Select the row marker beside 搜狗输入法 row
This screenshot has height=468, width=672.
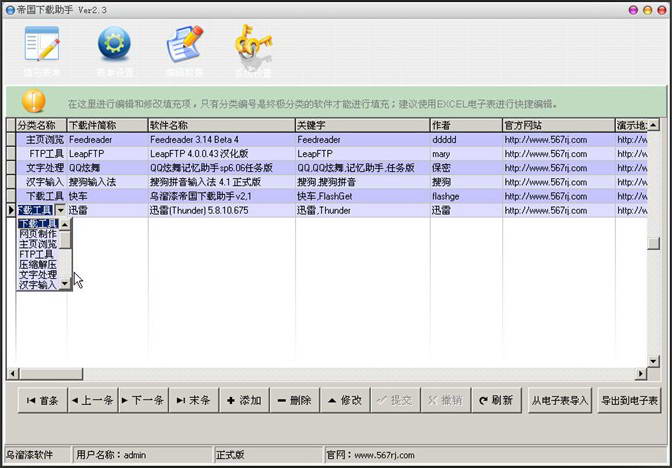click(x=11, y=182)
